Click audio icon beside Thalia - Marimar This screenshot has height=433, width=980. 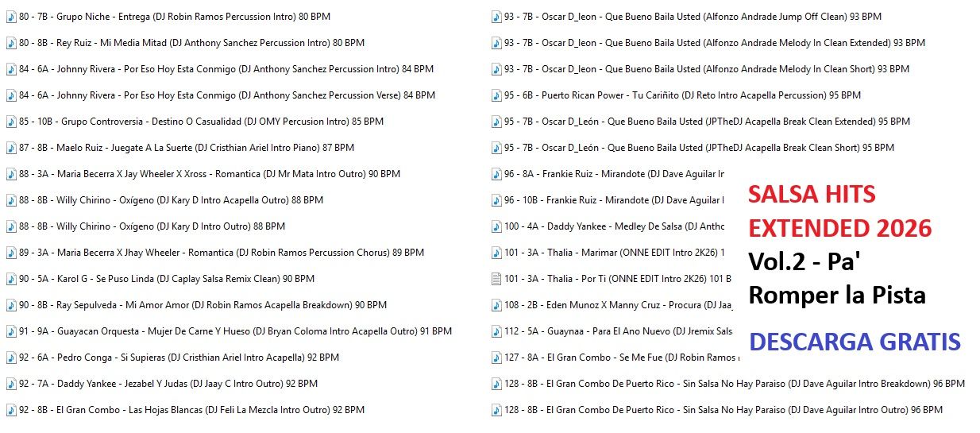[x=496, y=253]
